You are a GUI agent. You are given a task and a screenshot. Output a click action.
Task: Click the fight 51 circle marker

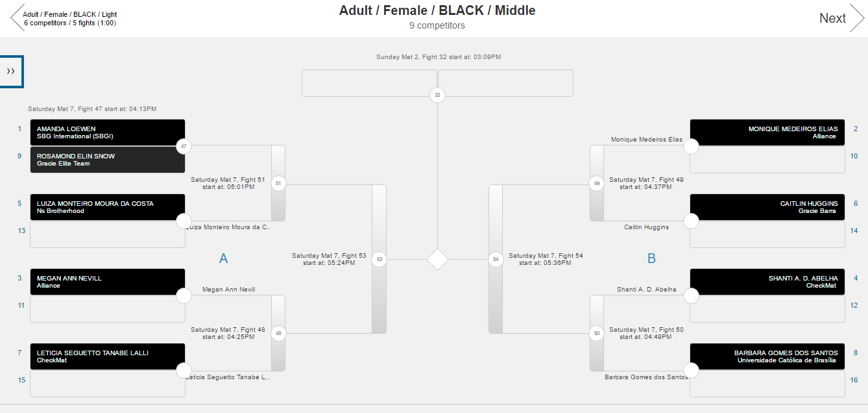pyautogui.click(x=278, y=183)
